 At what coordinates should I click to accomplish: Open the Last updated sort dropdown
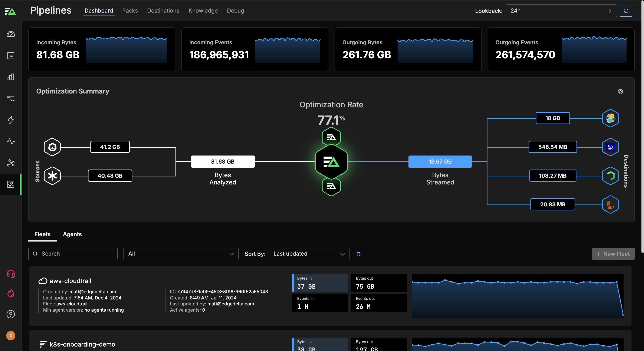click(309, 254)
